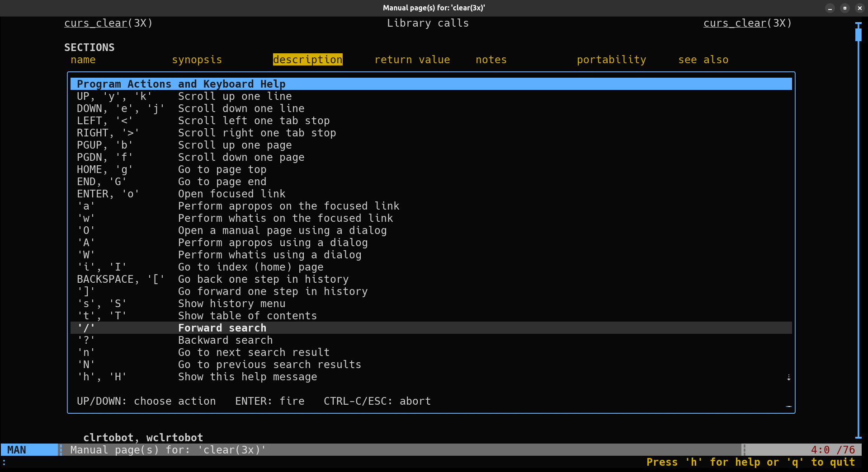Choose Show table of contents action
Viewport: 868px width, 472px height.
(247, 316)
